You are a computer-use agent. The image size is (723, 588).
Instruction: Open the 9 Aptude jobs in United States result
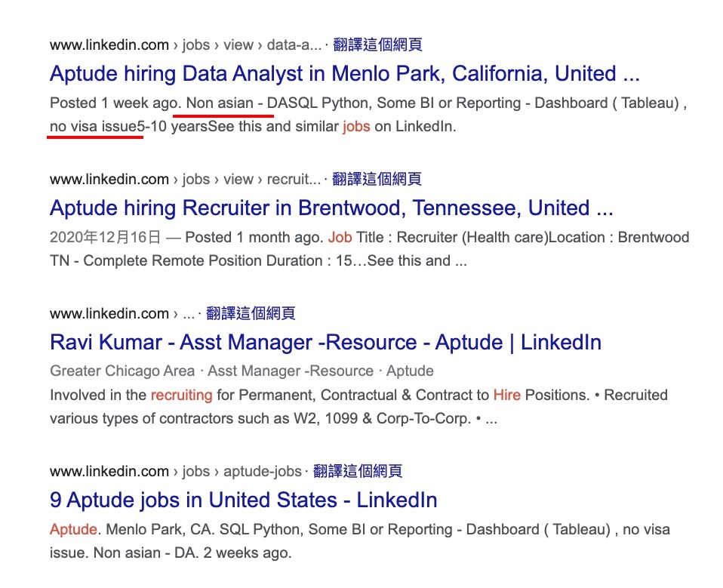(244, 500)
